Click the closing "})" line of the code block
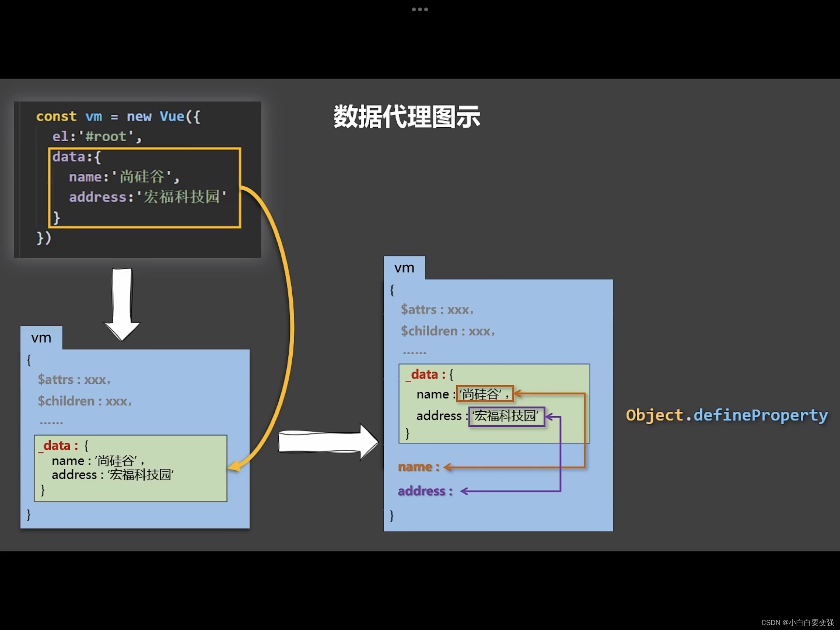Screen dimensions: 840x630 pyautogui.click(x=44, y=238)
